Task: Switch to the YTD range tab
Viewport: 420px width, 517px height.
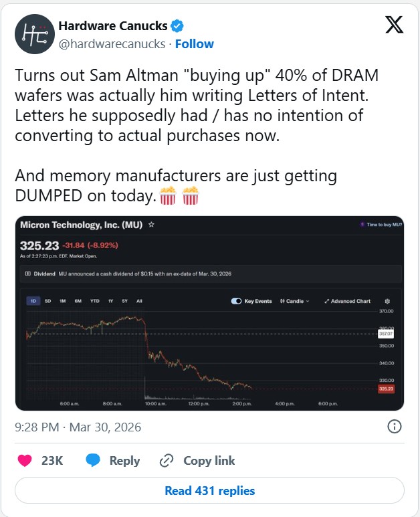Action: (x=94, y=302)
